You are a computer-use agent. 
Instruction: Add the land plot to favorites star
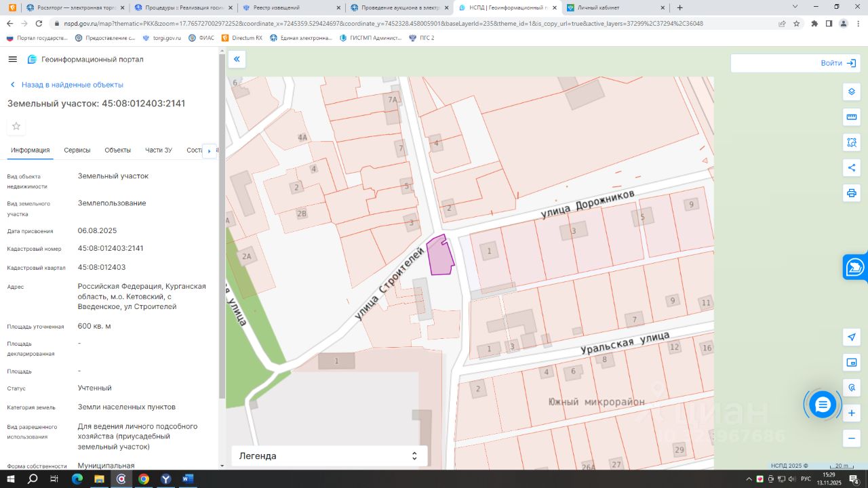point(16,126)
